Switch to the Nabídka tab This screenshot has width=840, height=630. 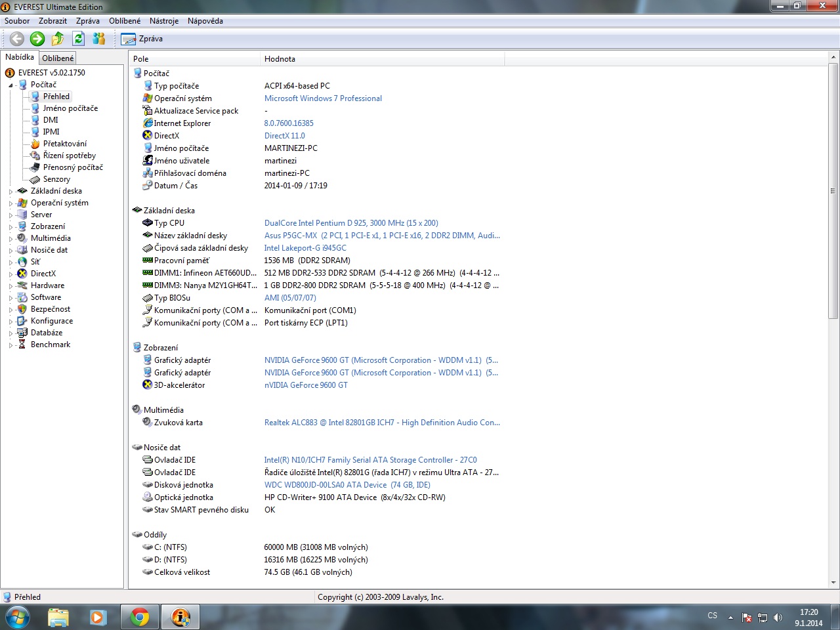point(20,57)
